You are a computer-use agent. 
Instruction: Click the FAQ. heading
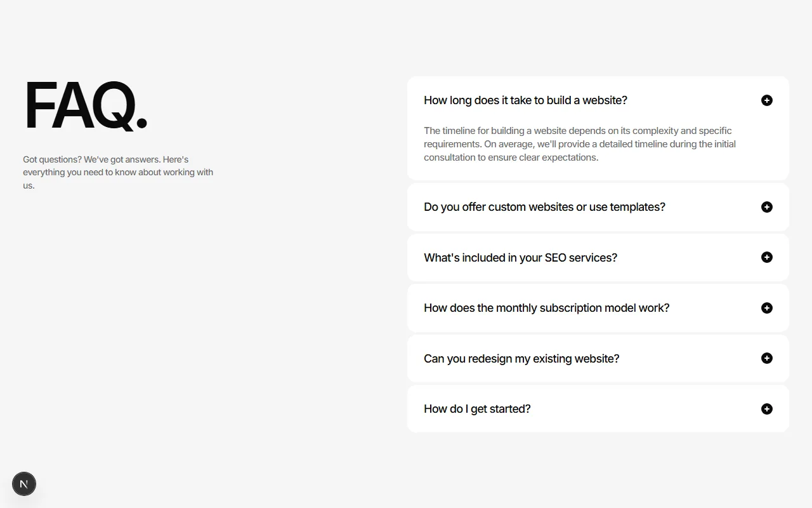pyautogui.click(x=86, y=105)
